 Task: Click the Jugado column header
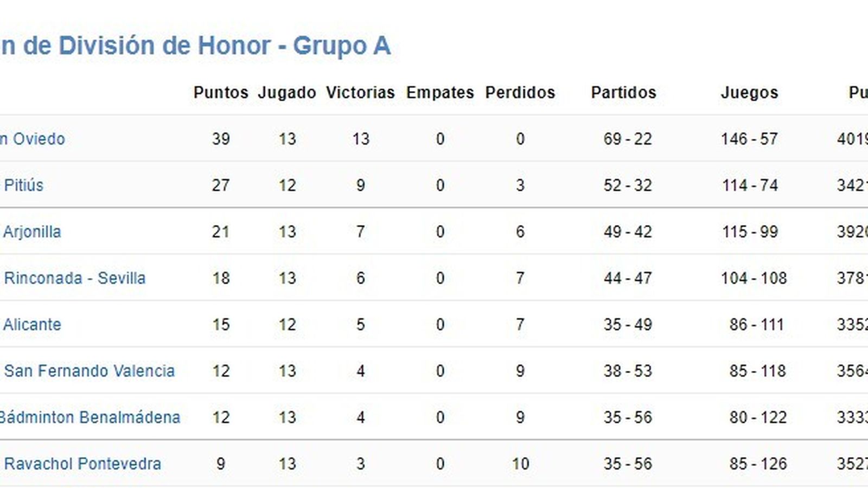tap(287, 93)
